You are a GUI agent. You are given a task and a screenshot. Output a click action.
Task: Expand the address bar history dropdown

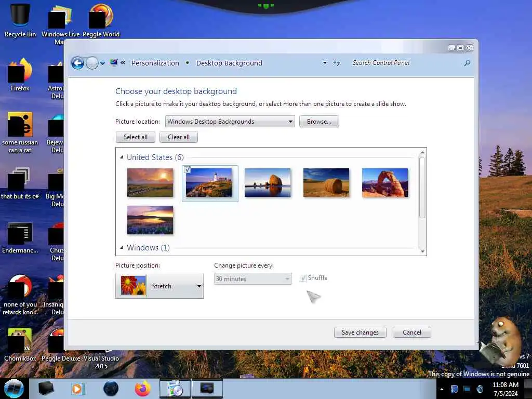[325, 63]
